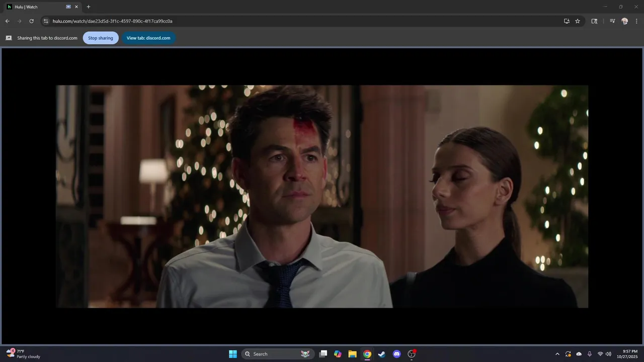
Task: Bookmark this Hulu tab with star
Action: tap(578, 21)
